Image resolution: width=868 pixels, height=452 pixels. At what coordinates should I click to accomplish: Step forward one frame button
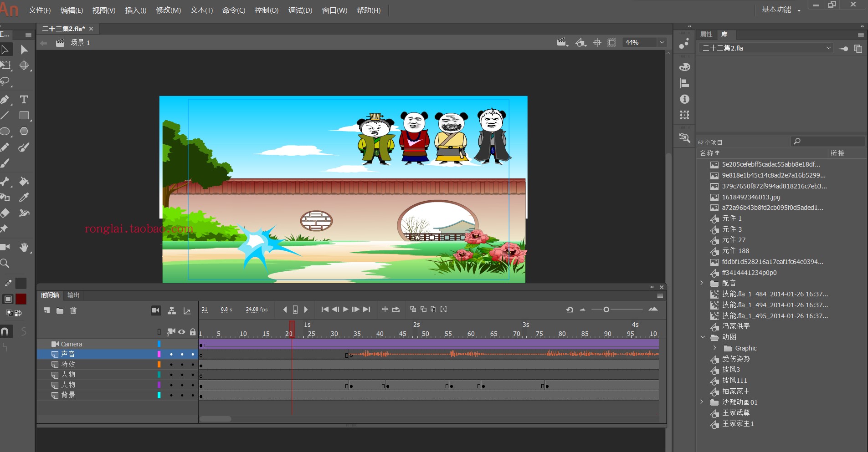(356, 310)
